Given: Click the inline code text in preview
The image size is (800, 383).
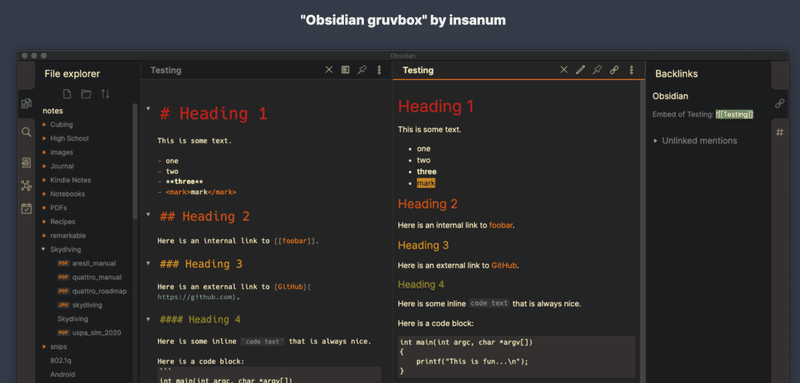Looking at the screenshot, I should [x=489, y=303].
